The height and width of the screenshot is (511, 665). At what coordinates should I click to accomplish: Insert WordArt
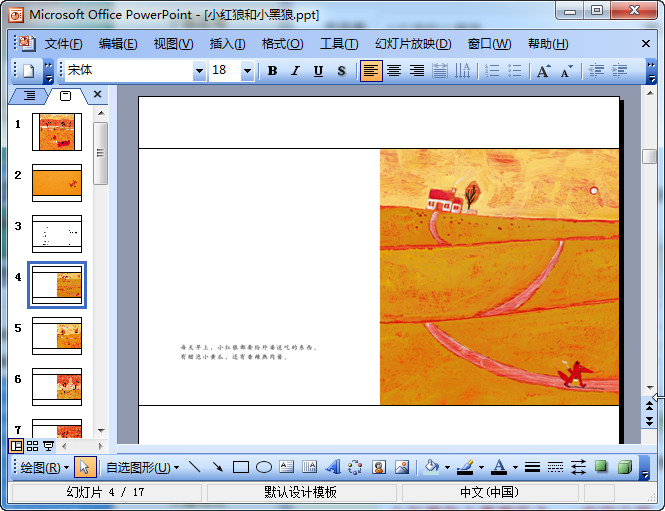(332, 467)
